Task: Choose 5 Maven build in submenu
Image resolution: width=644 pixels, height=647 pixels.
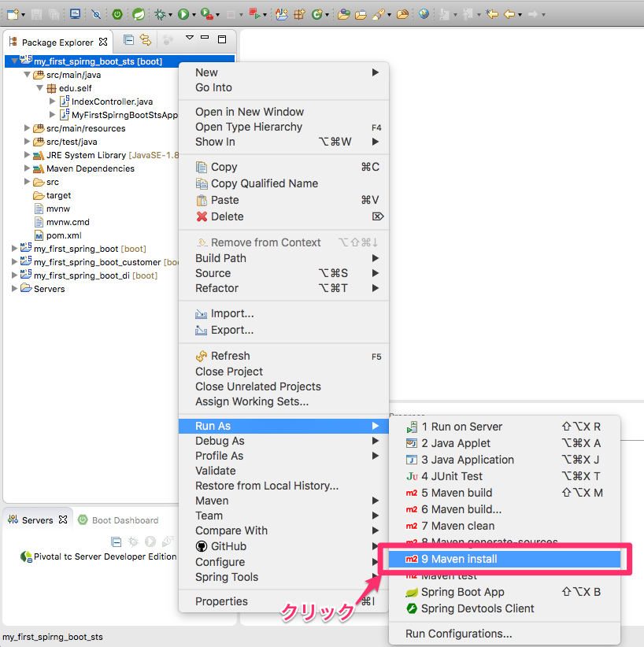Action: tap(505, 493)
